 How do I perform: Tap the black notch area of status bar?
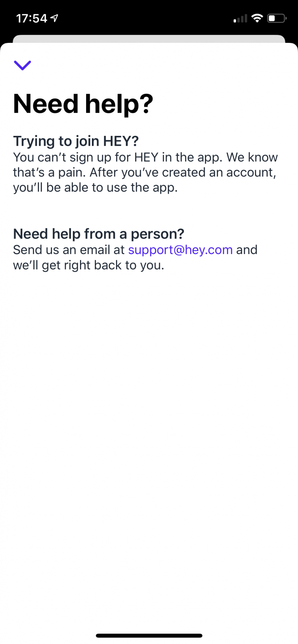point(149,13)
